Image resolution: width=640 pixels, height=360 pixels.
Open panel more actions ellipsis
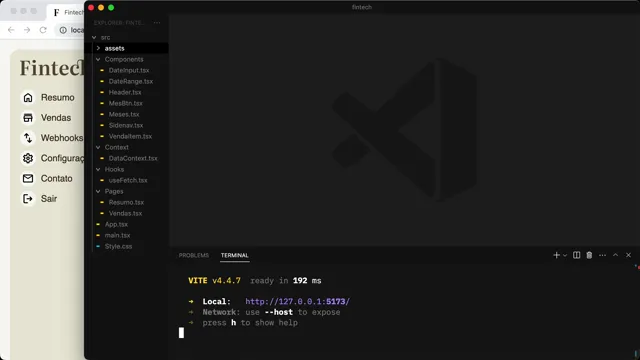[x=602, y=255]
